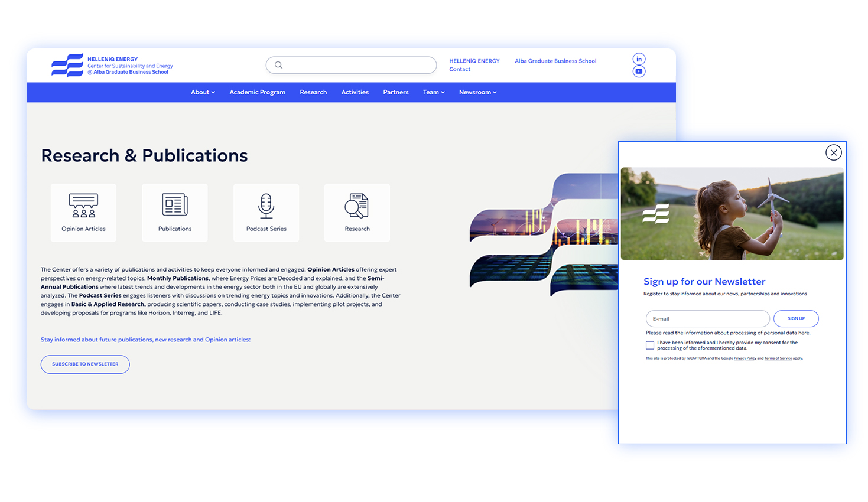Click the Sign Up button

coord(796,319)
